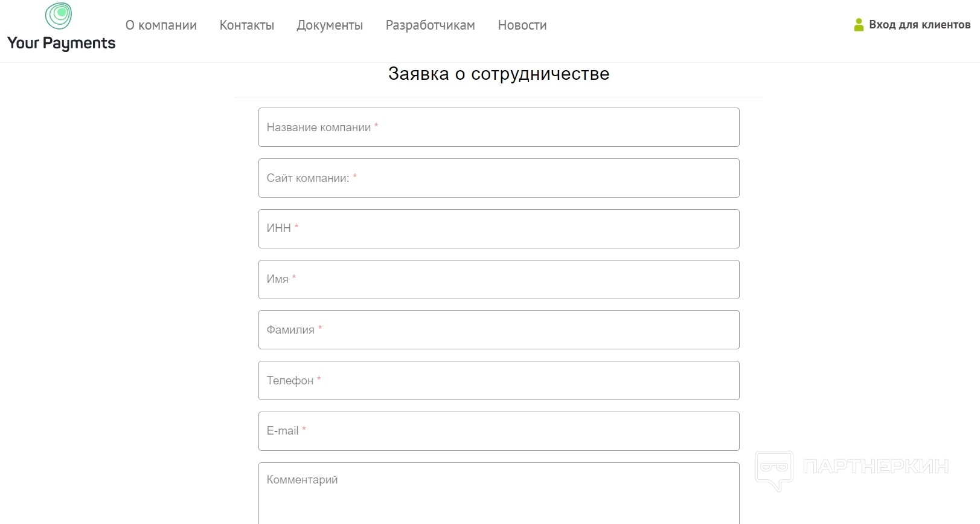
Task: Open the О компании menu item
Action: click(161, 25)
